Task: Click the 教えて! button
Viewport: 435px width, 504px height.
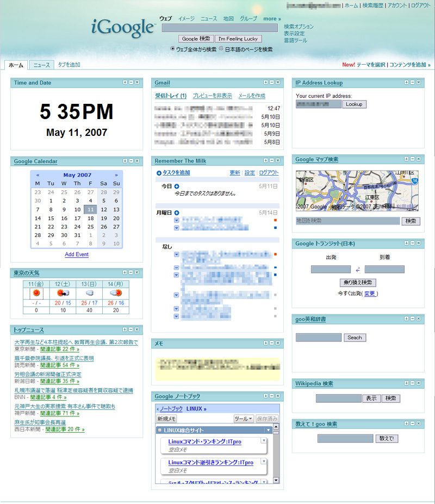Action: click(x=387, y=438)
